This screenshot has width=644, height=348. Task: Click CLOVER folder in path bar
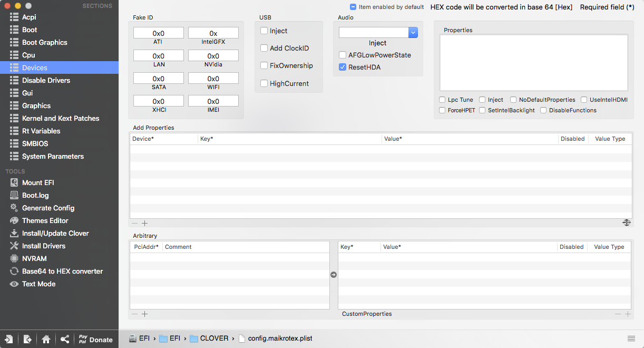[x=209, y=339]
